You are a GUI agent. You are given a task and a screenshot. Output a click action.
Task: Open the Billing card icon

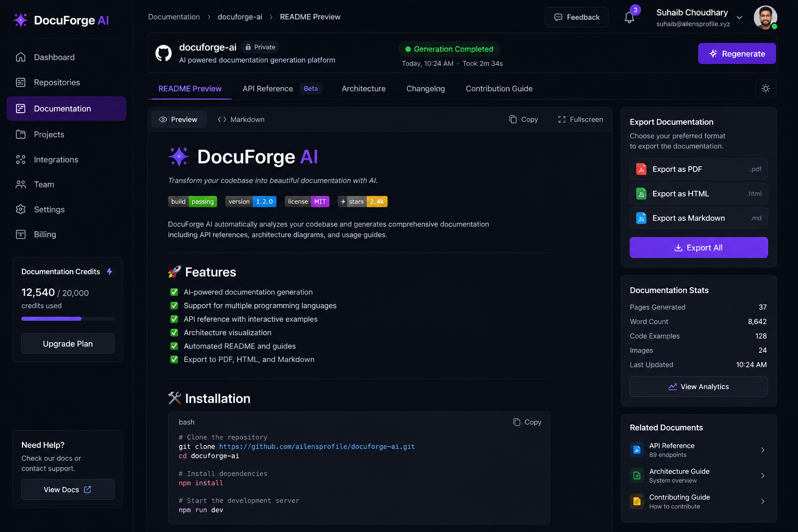(x=21, y=234)
